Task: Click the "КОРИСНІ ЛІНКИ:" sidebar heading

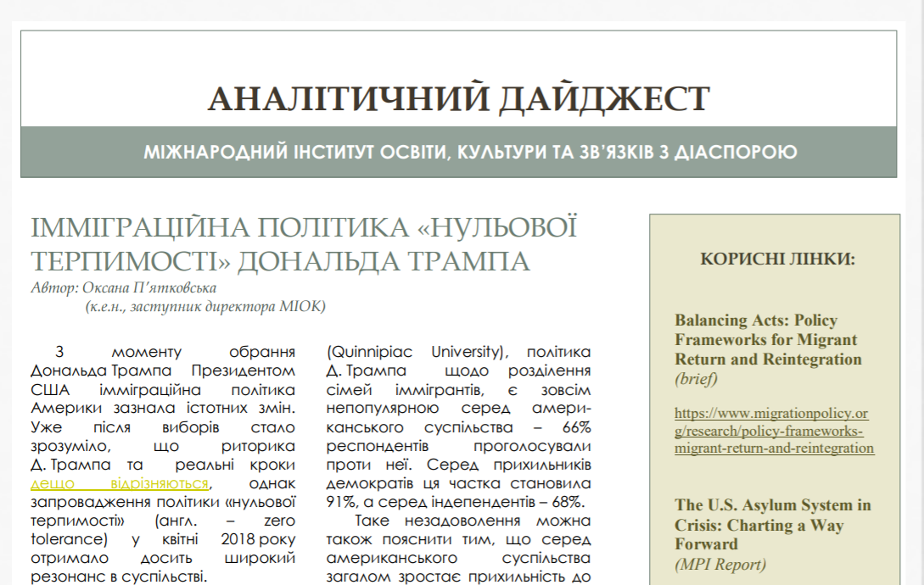Action: click(x=777, y=259)
